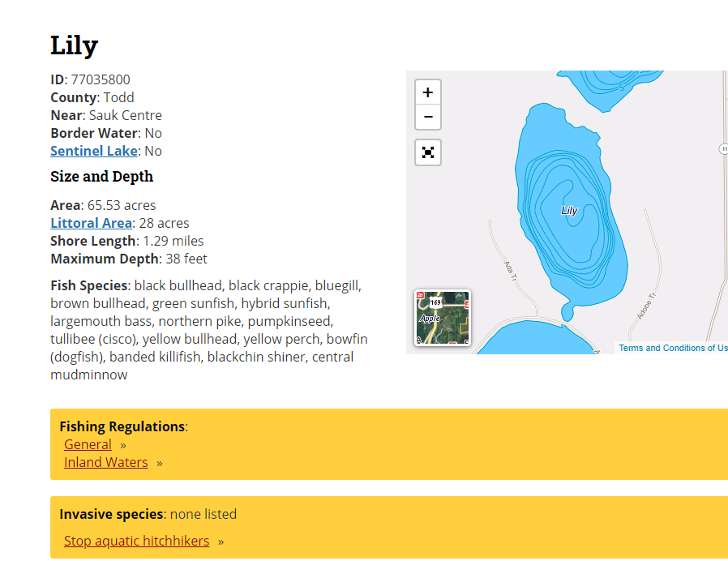Click the Adobe Trail road label

tap(646, 306)
